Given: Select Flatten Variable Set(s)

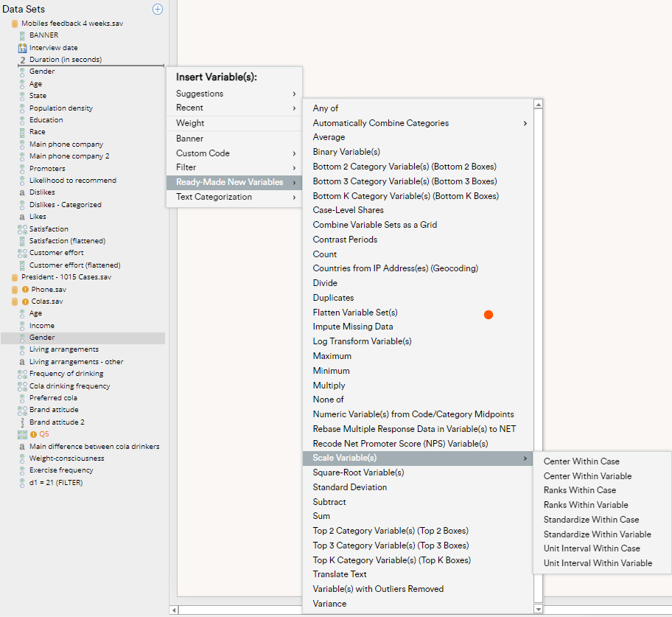Looking at the screenshot, I should coord(418,313).
